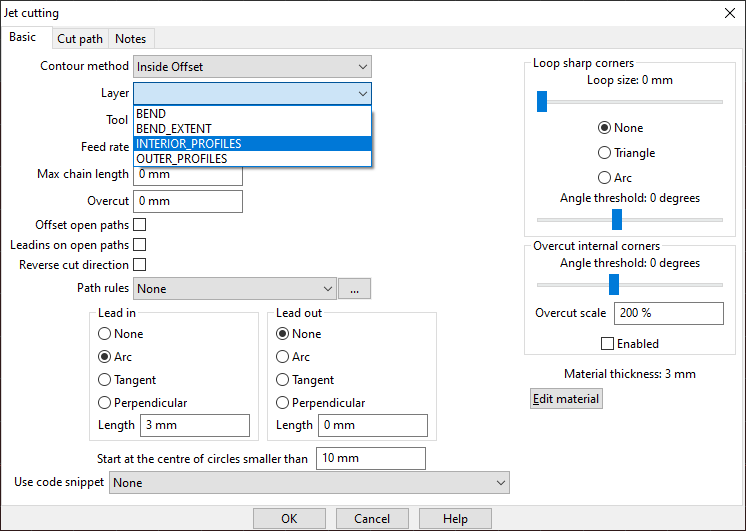Enable Offset open paths checkbox

click(140, 225)
